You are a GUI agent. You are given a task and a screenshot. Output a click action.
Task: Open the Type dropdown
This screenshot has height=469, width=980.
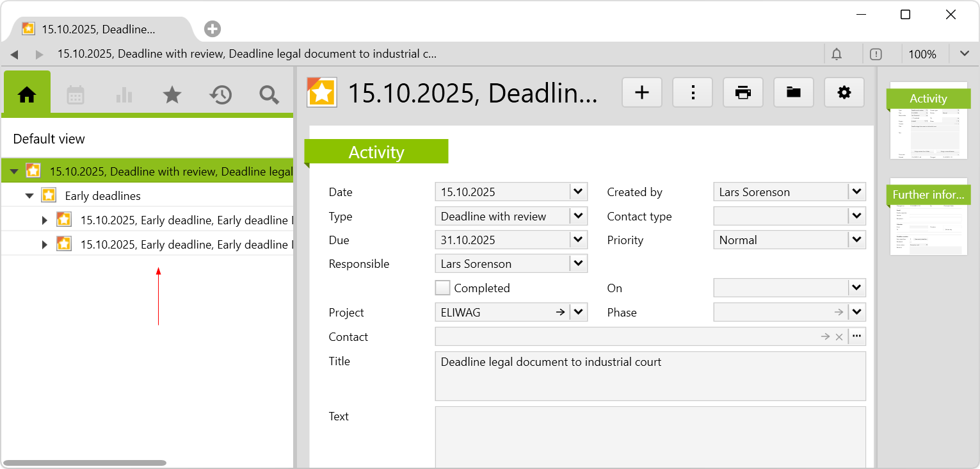[578, 216]
